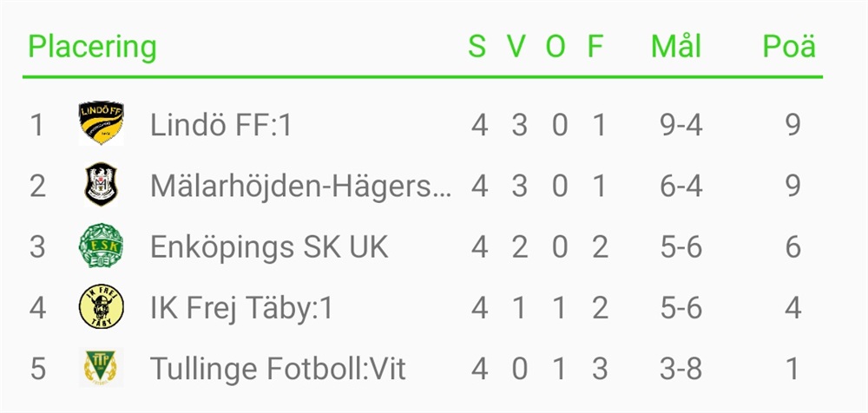Click the F losses column header
Viewport: 868px width, 413px height.
(595, 47)
